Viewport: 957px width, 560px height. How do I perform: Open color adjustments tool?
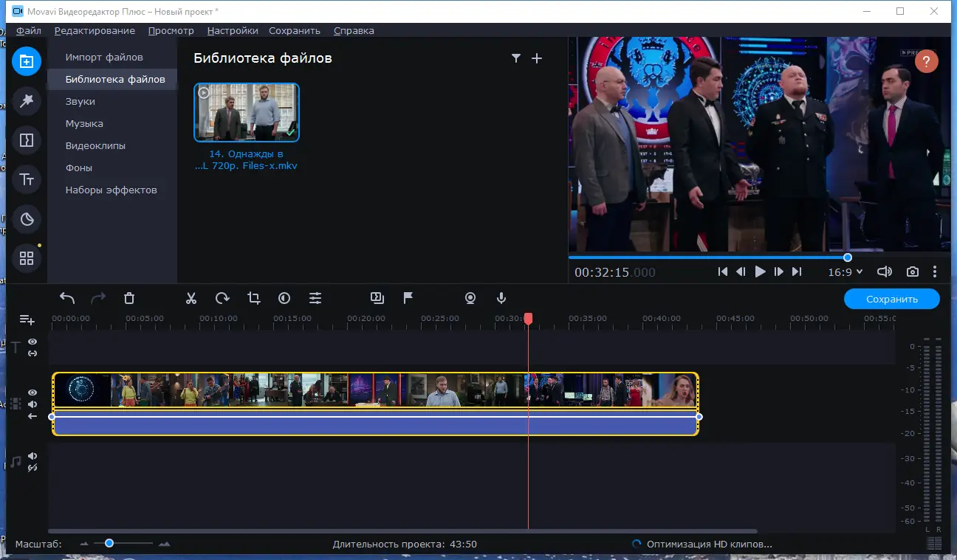click(284, 298)
